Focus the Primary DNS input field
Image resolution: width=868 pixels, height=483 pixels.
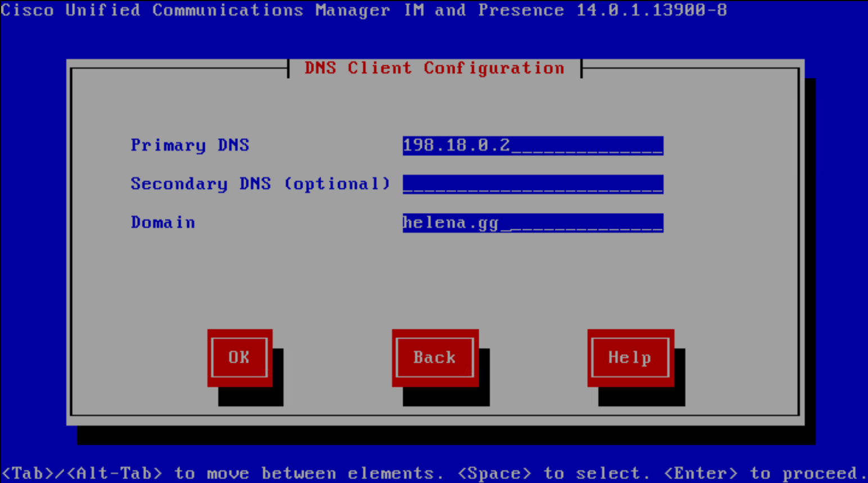(x=532, y=146)
